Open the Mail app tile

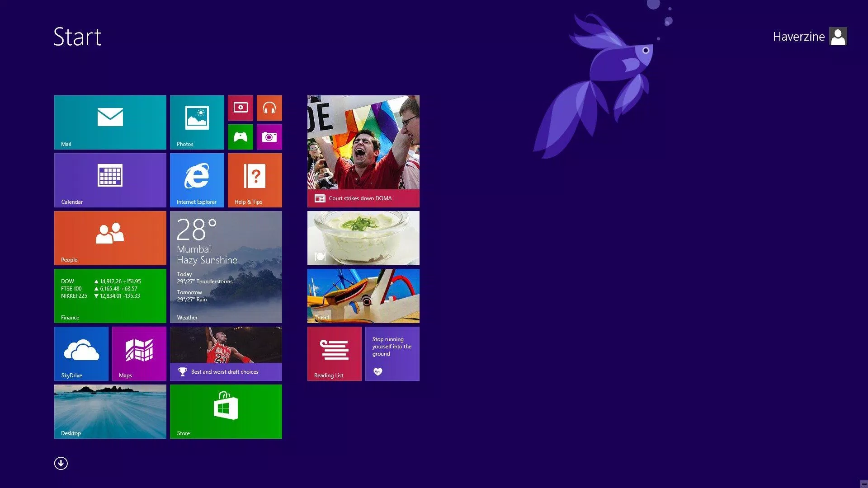[x=109, y=122]
